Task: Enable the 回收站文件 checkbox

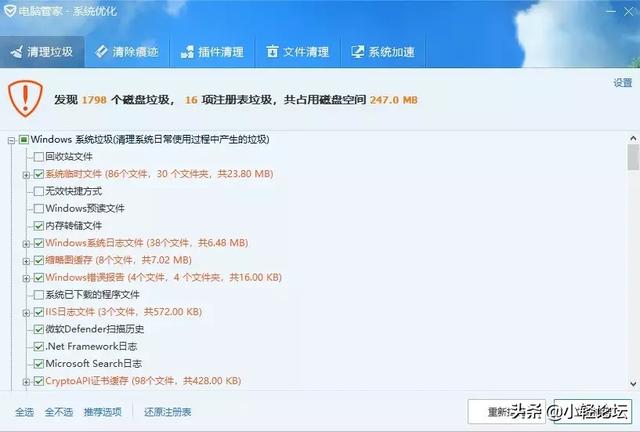Action: [39, 157]
